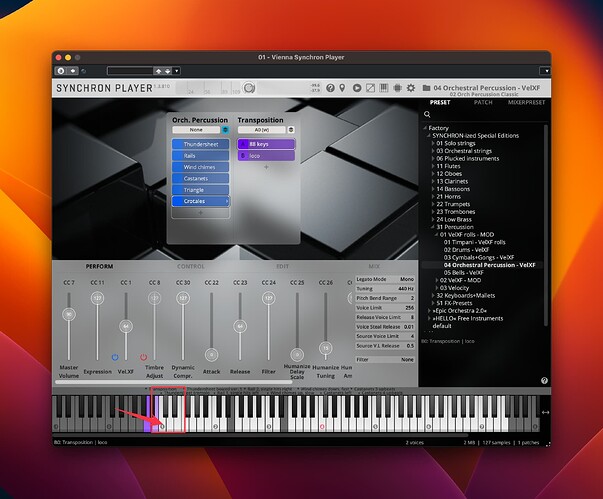Select 01 Timpani - VelXF rolls preset
This screenshot has width=603, height=499.
[474, 242]
